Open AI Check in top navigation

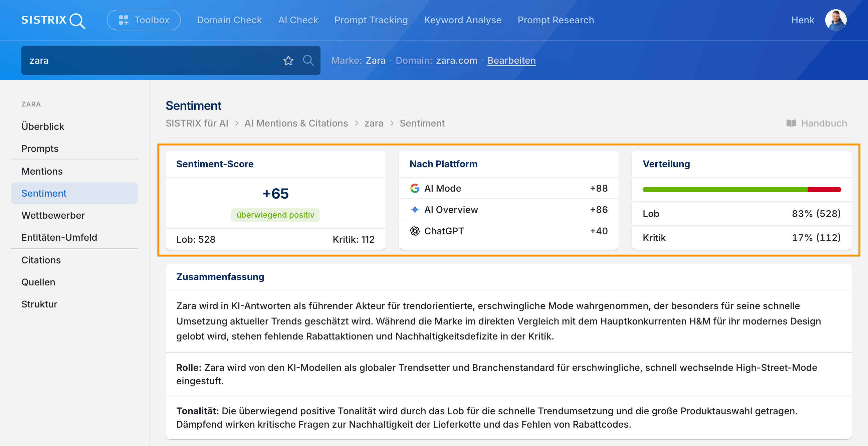(x=298, y=20)
